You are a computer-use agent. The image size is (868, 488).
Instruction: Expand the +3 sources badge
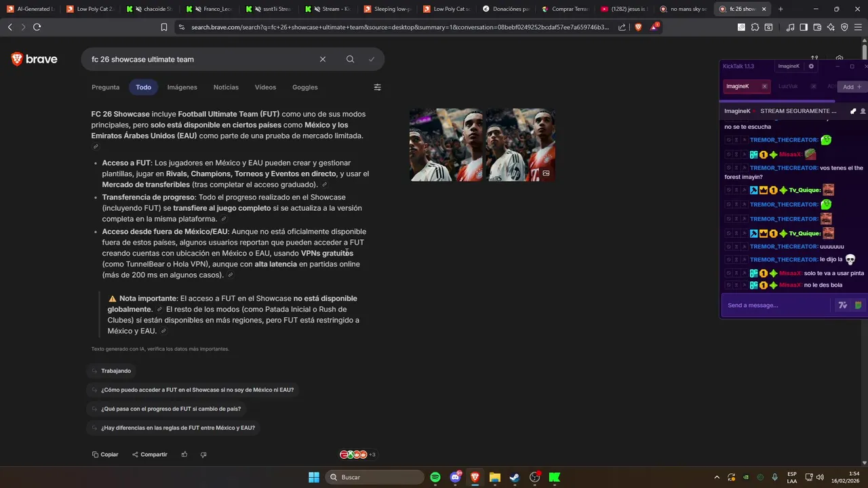tap(357, 455)
